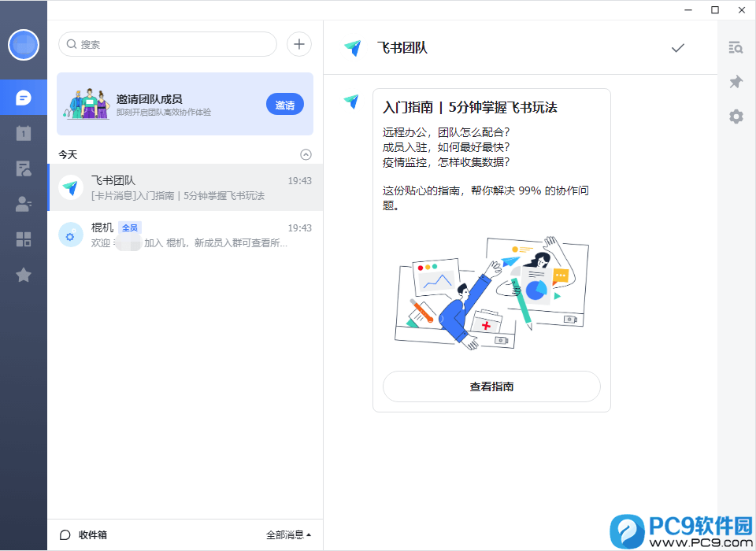Click the guide card illustration
The width and height of the screenshot is (756, 551).
point(491,293)
